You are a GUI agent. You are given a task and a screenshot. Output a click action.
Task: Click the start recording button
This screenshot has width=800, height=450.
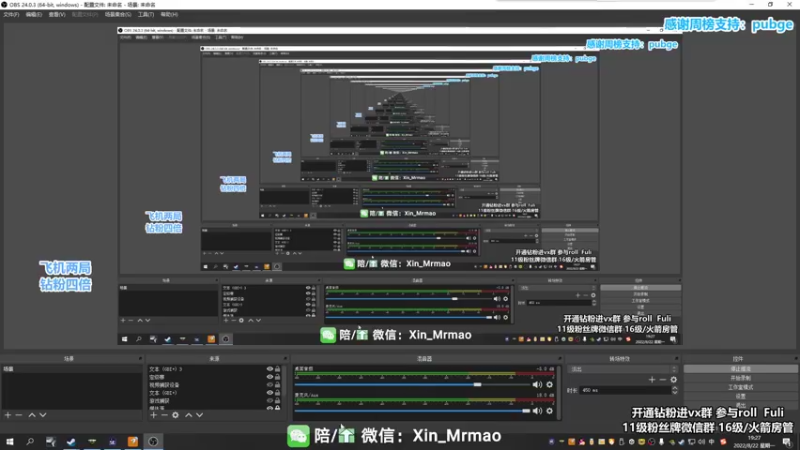click(740, 378)
